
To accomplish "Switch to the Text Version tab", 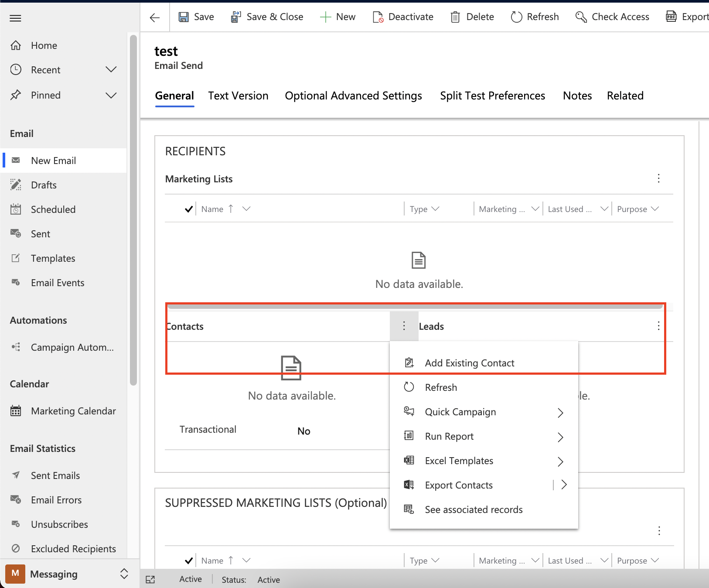I will [238, 96].
